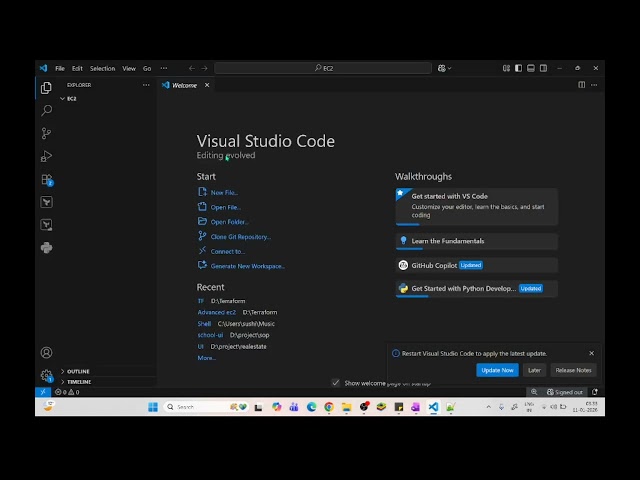Open editor More Actions ellipsis
The image size is (640, 480).
594,85
